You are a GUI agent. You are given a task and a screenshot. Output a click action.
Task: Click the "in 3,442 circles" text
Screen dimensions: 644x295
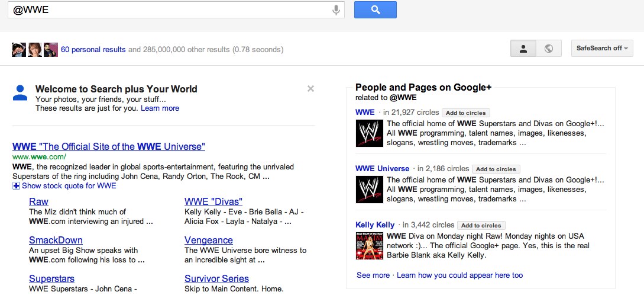tap(428, 225)
